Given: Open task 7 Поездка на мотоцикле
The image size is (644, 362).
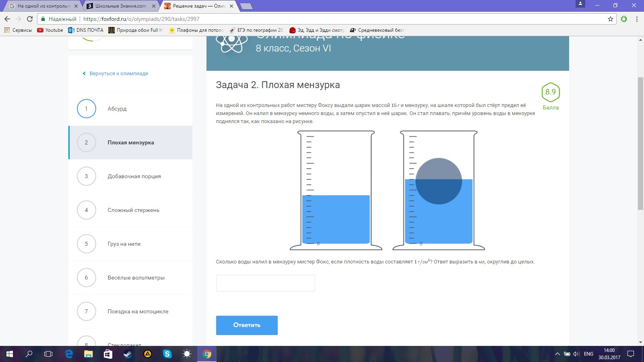Looking at the screenshot, I should [130, 311].
